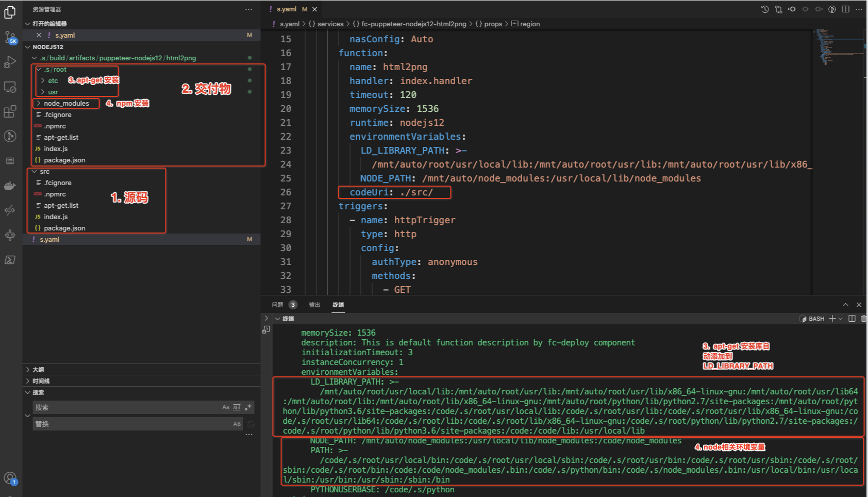Image resolution: width=868 pixels, height=497 pixels.
Task: Enable whole word matching in search
Action: (x=237, y=407)
